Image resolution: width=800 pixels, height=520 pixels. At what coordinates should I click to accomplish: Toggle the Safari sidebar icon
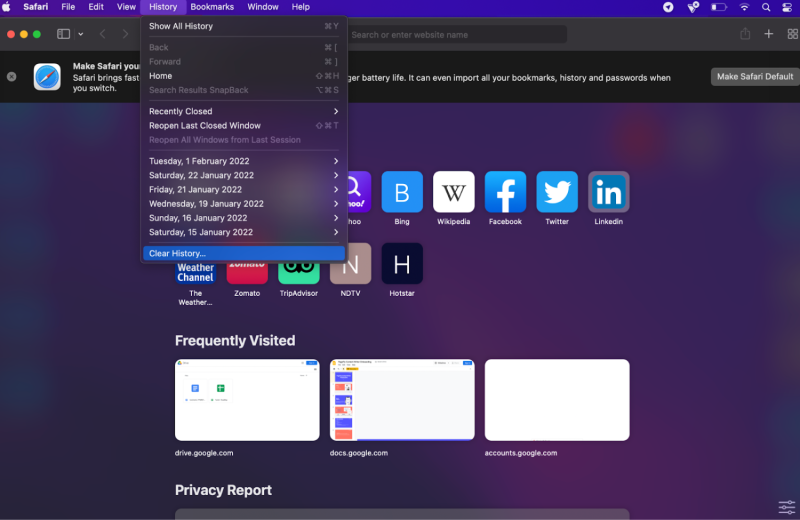pyautogui.click(x=63, y=34)
